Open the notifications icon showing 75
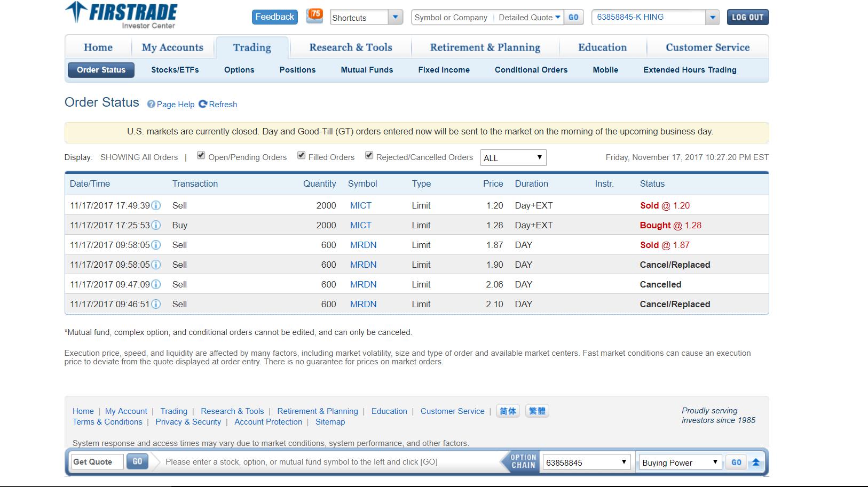Screen dimensions: 868x487 click(314, 16)
